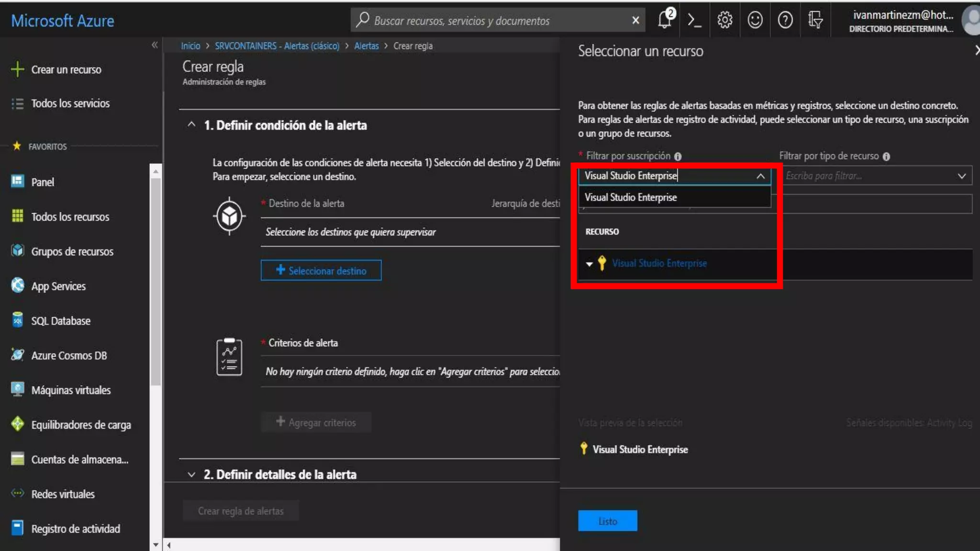
Task: Click Crear un recurso plus icon
Action: coord(17,69)
